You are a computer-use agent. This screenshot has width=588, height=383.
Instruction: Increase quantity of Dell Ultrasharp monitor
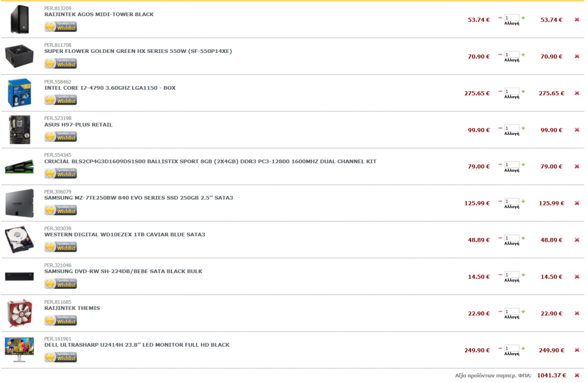click(x=523, y=348)
